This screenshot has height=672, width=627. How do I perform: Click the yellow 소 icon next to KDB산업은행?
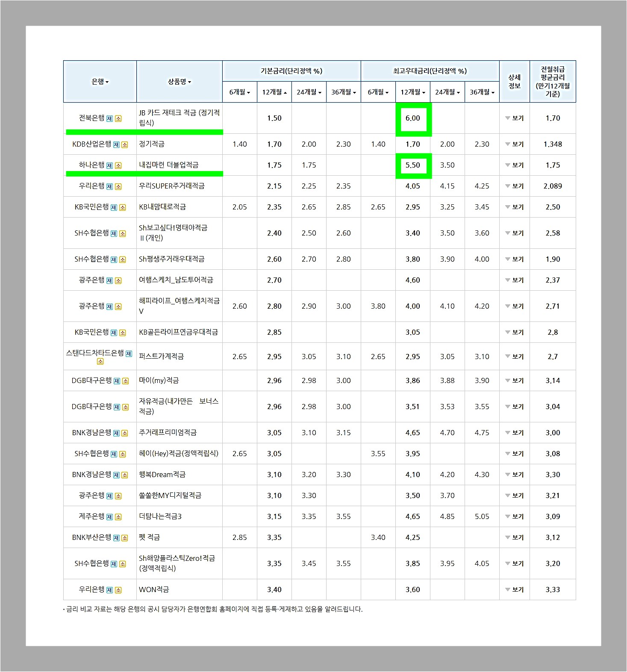pyautogui.click(x=125, y=145)
